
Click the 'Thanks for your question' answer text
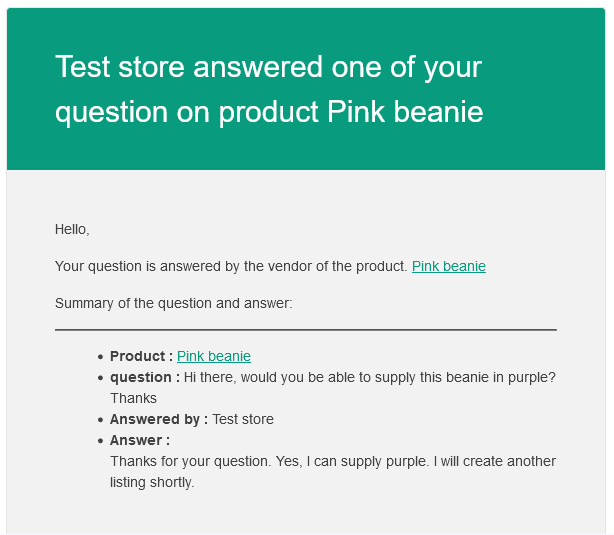pyautogui.click(x=333, y=461)
